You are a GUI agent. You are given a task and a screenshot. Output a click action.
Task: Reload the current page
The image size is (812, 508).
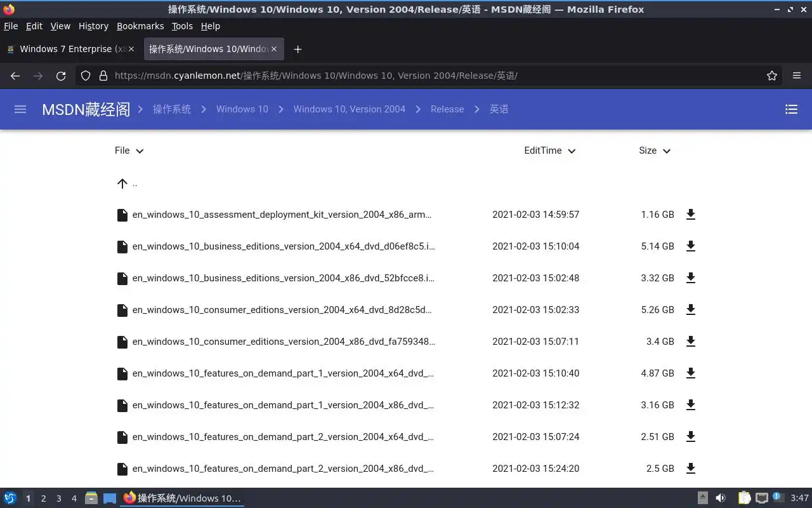point(61,76)
